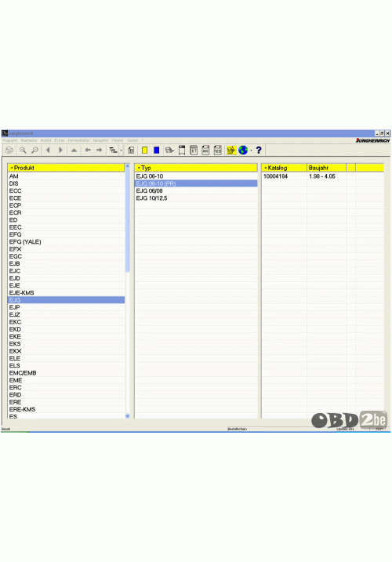Click Produkt list scrollbar down arrow
Screen dimensions: 392x562
pyautogui.click(x=127, y=415)
